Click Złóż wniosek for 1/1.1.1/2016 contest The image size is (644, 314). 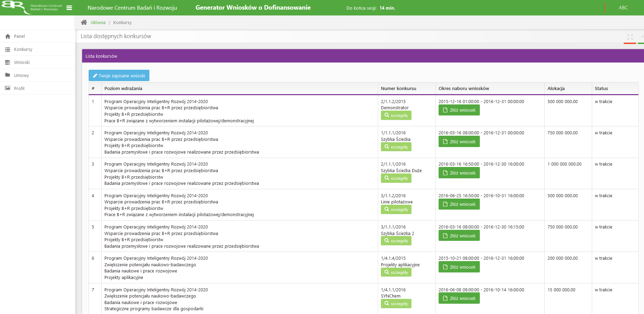[x=459, y=142]
